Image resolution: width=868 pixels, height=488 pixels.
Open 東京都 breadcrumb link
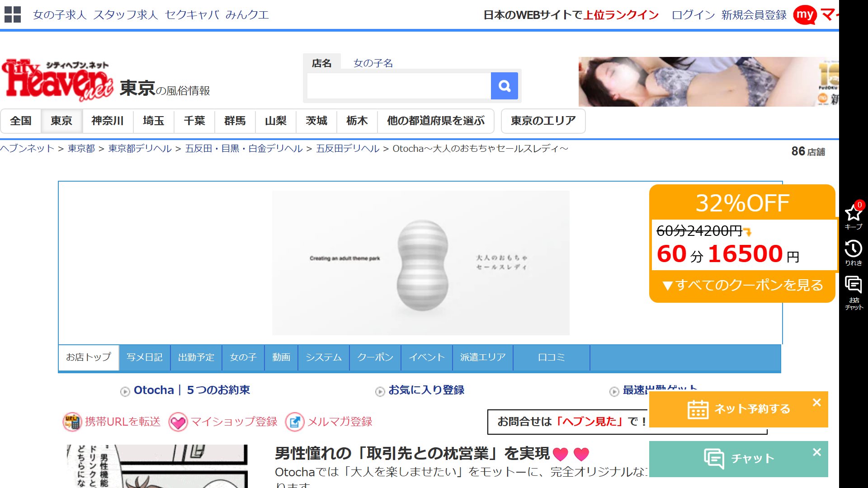pyautogui.click(x=81, y=149)
